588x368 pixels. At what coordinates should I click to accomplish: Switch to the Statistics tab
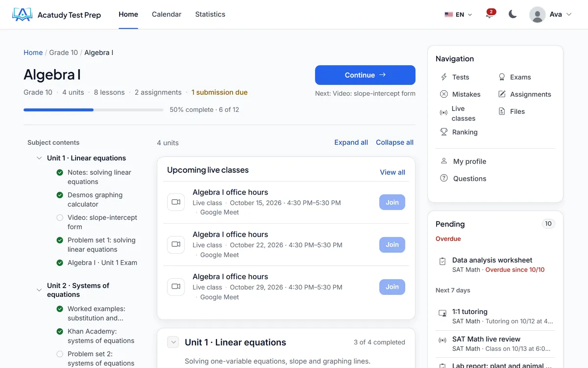coord(210,14)
